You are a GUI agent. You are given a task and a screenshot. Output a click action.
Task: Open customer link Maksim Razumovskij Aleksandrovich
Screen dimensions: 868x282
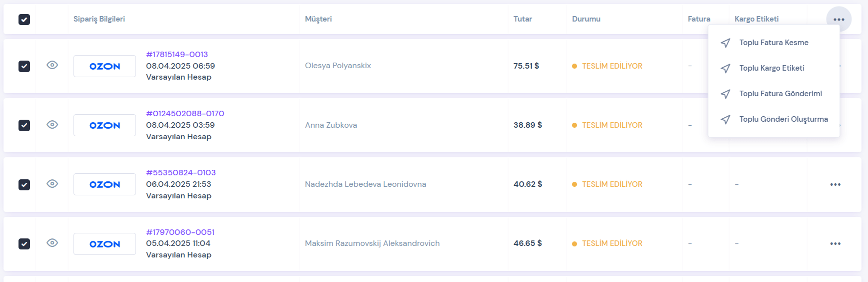(x=372, y=243)
